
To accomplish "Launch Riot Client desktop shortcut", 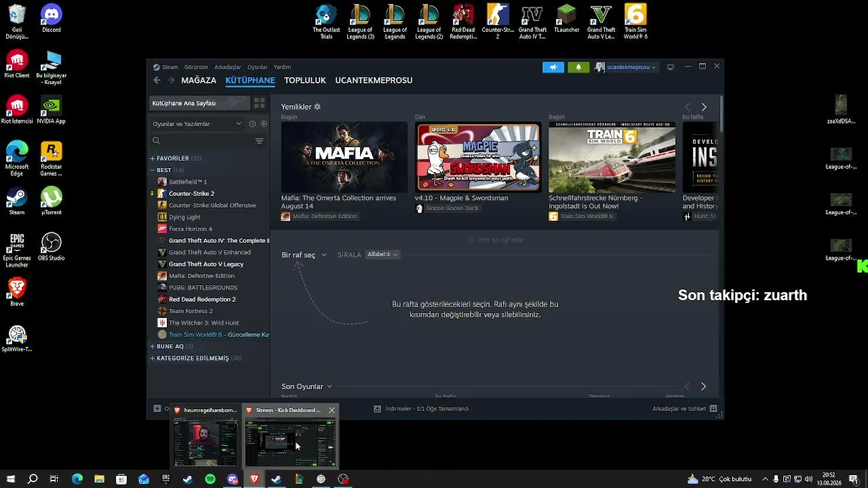I will click(17, 64).
